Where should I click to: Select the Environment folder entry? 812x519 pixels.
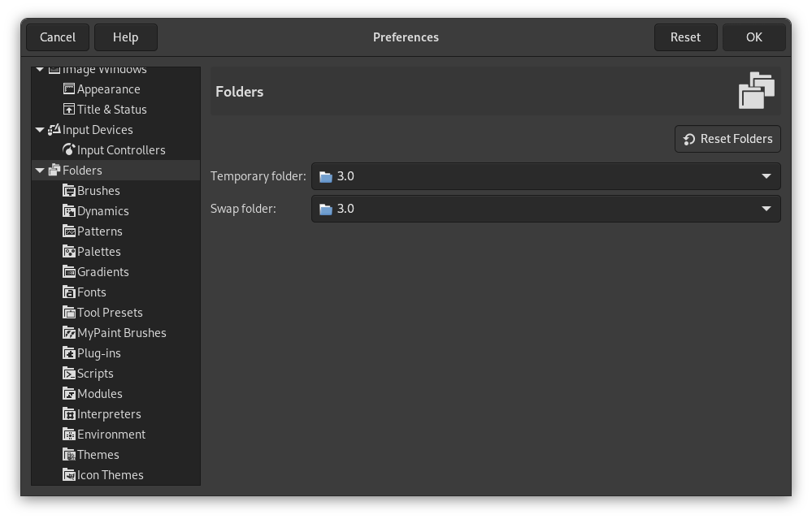coord(111,434)
